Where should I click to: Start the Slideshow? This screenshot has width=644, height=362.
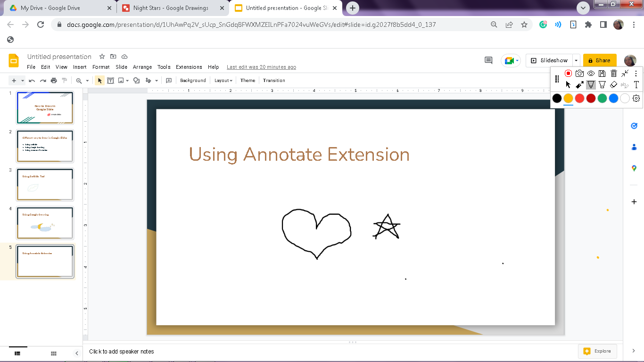549,60
